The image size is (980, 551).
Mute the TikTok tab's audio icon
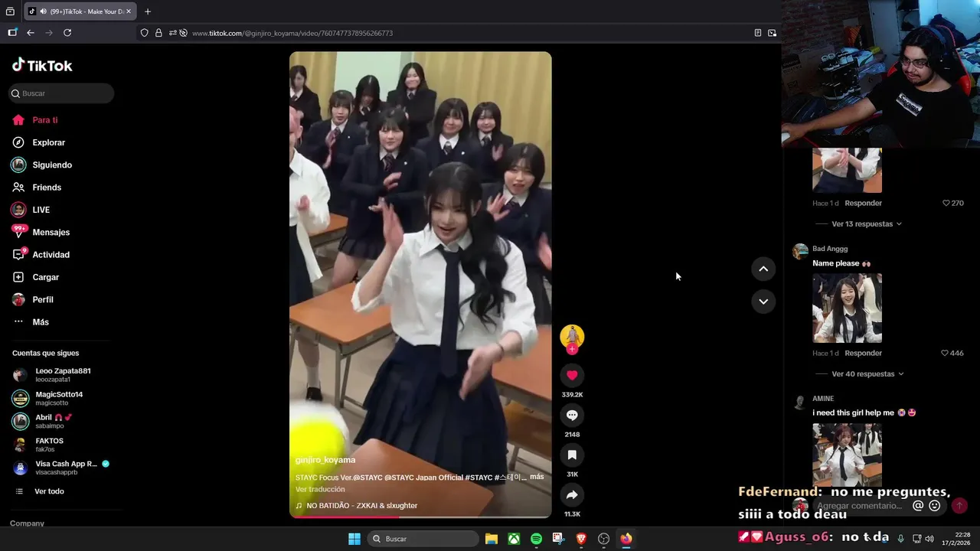coord(44,11)
